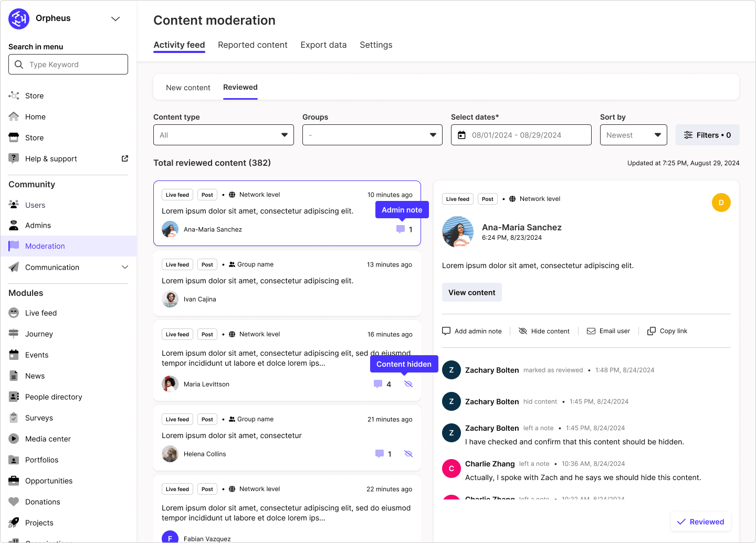The width and height of the screenshot is (756, 543).
Task: Click the Reviewed confirmation button
Action: [x=700, y=521]
